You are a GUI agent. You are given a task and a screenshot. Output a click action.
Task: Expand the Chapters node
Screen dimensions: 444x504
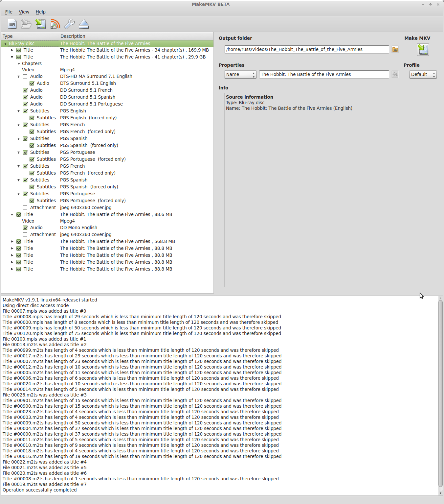[x=19, y=64]
